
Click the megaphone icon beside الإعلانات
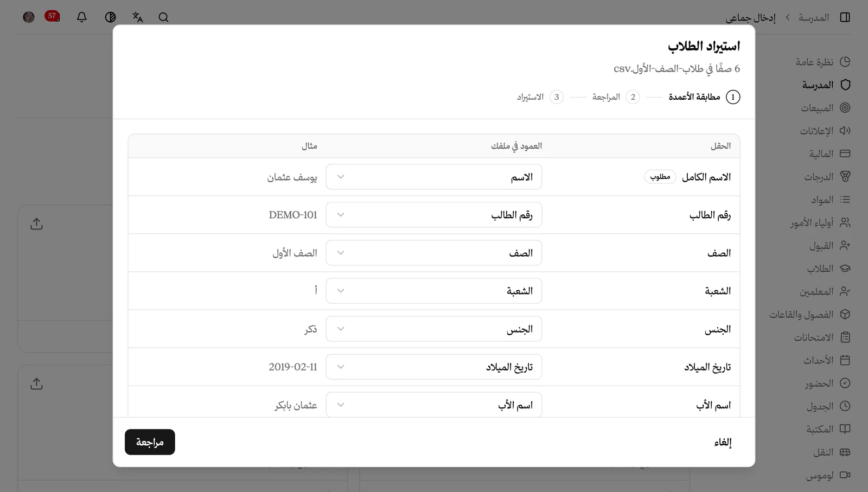(x=845, y=131)
